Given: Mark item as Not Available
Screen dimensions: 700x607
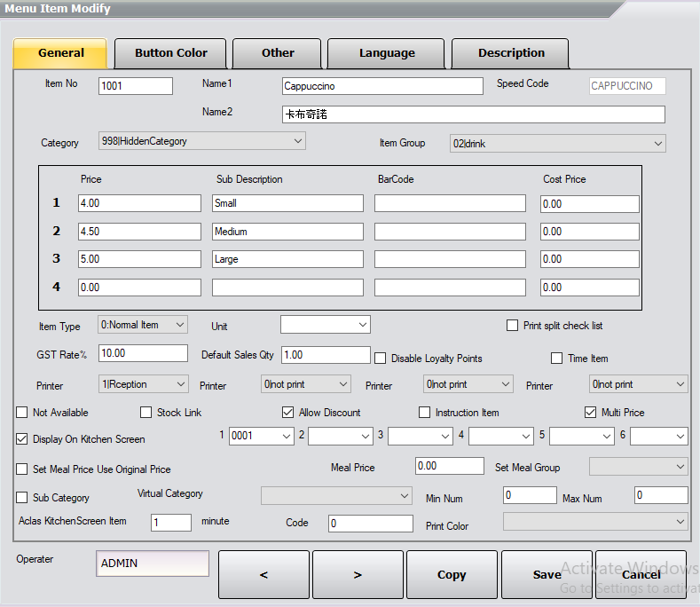Looking at the screenshot, I should 22,412.
